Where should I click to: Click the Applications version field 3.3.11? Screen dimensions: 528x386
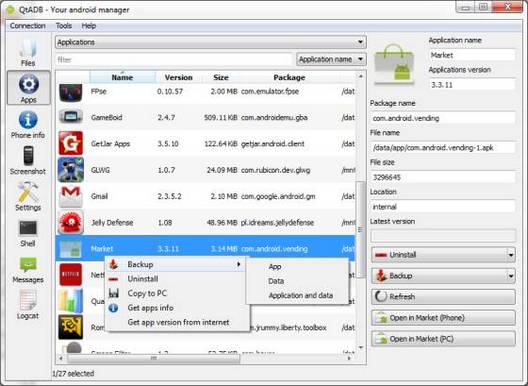[472, 85]
